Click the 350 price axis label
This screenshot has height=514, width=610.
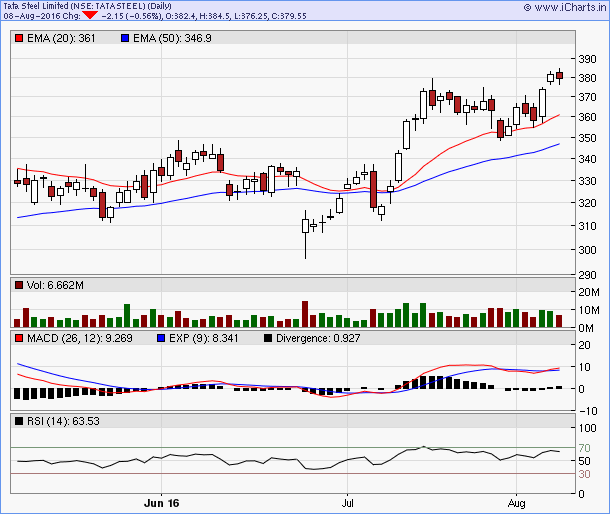(587, 138)
